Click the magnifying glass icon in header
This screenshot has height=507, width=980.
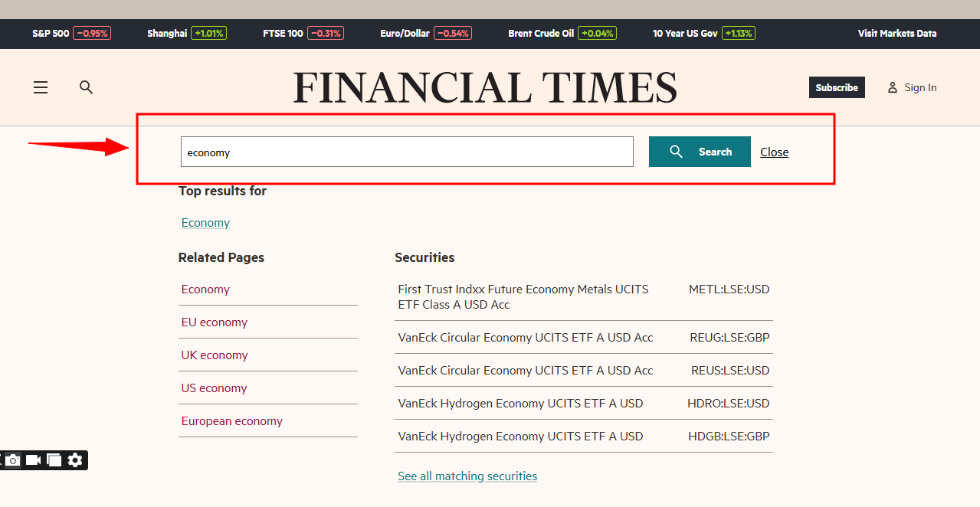tap(86, 87)
